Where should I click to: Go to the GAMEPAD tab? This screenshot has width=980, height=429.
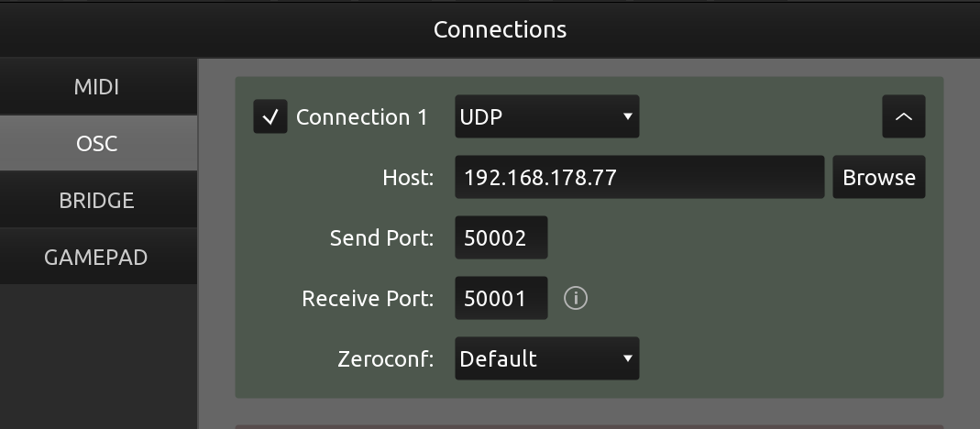[98, 257]
